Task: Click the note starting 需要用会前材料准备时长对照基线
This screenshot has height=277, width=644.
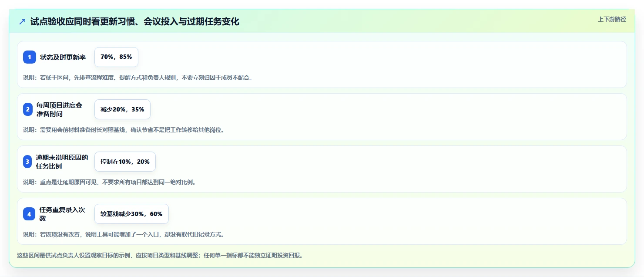Action: pyautogui.click(x=124, y=130)
